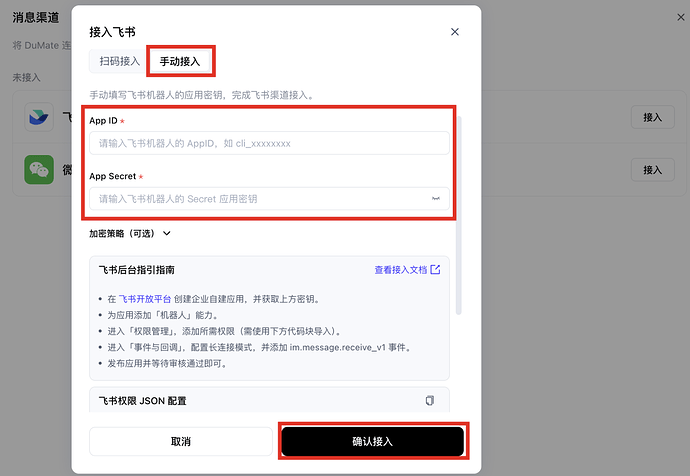Click the App ID input field

[269, 143]
